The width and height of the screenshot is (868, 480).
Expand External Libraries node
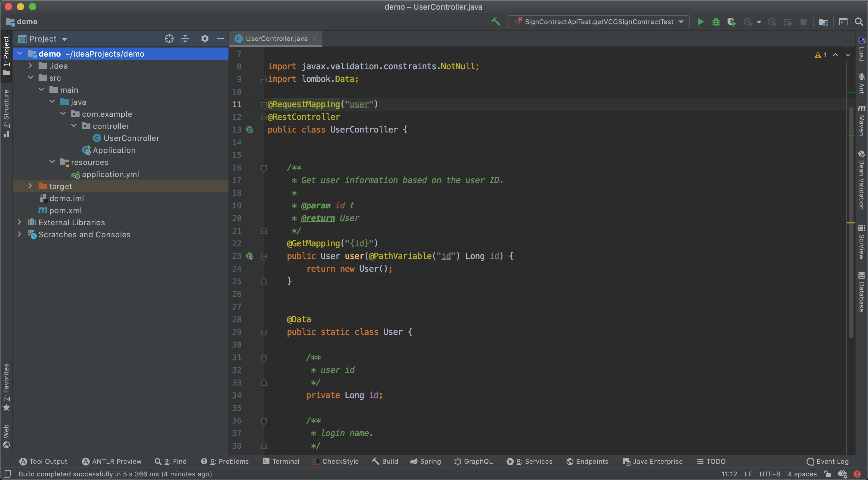pyautogui.click(x=20, y=222)
